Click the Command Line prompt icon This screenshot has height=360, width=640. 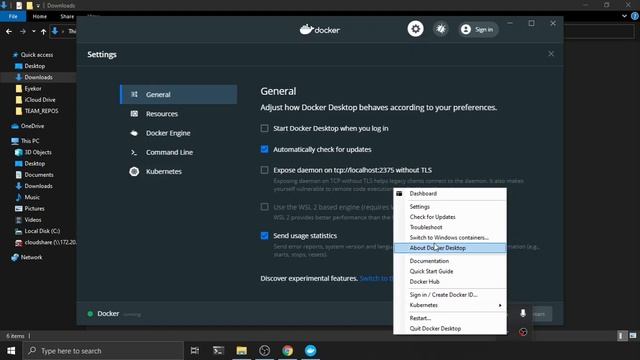coord(134,152)
